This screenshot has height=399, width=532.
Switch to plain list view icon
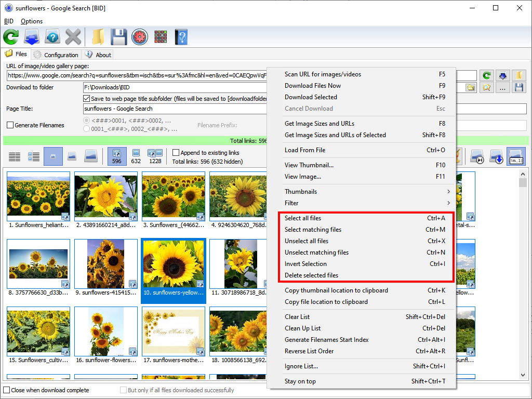14,156
